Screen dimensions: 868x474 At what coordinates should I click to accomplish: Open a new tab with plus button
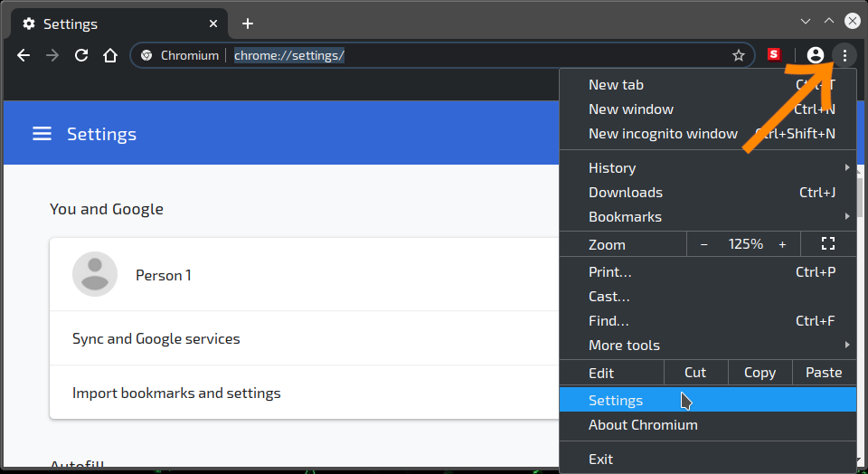click(x=248, y=24)
